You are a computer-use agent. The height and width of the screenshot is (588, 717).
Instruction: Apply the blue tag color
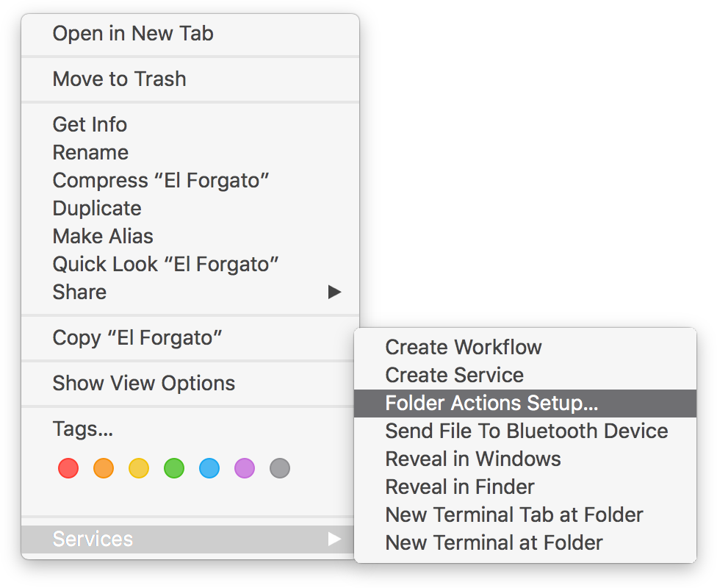pos(209,468)
